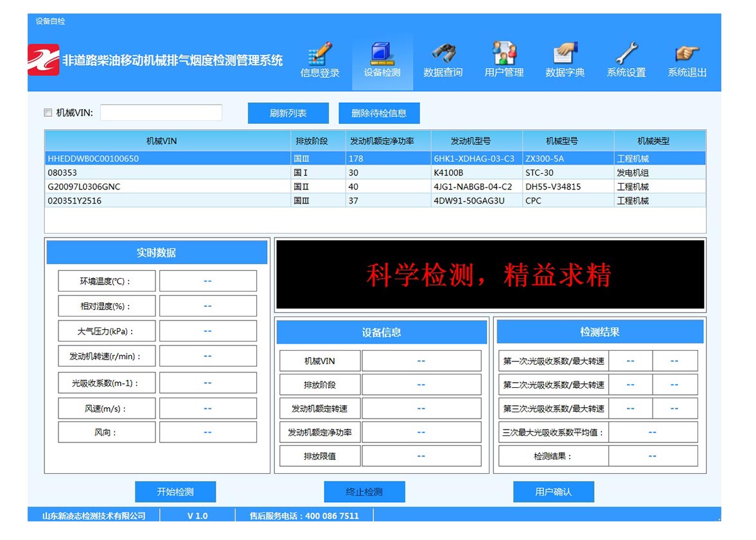Viewport: 756px width, 540px height.
Task: Click the 刷新列表 button
Action: point(288,113)
